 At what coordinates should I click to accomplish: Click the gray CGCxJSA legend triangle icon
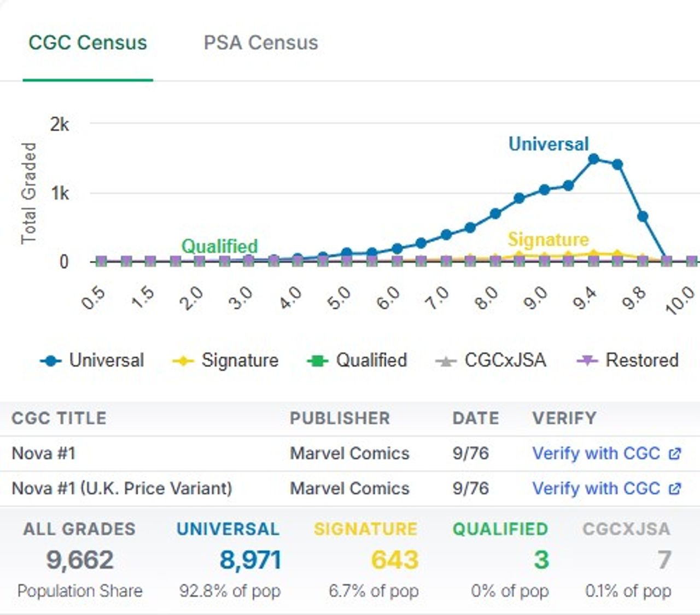point(446,361)
